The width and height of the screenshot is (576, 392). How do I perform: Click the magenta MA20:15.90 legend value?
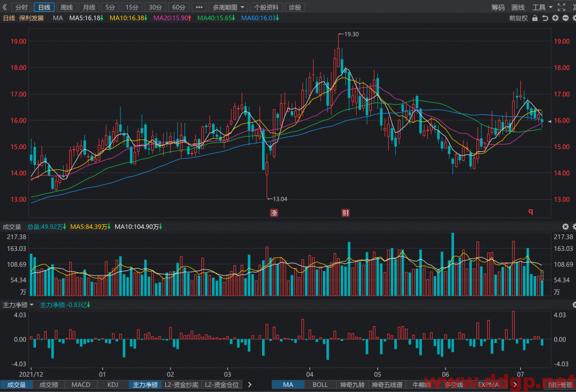point(172,18)
